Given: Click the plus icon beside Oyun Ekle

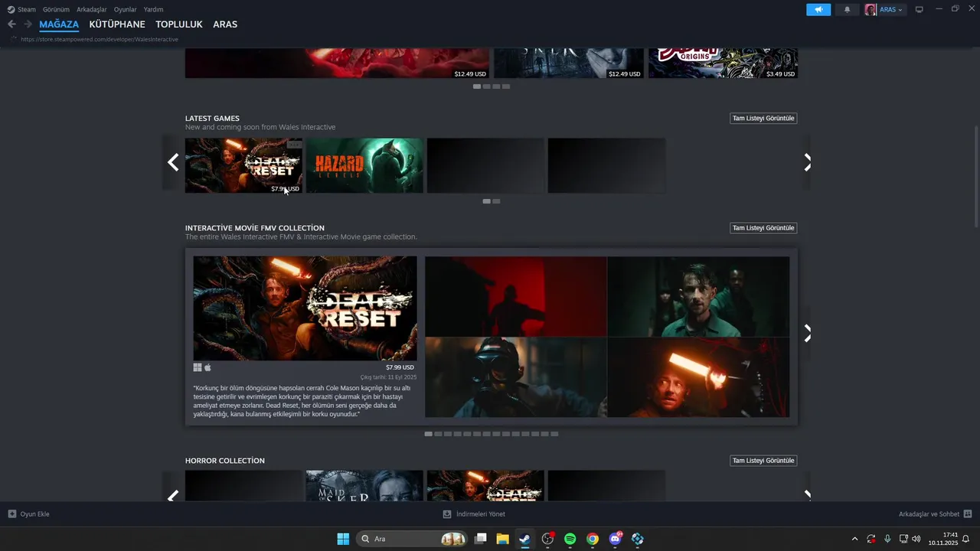Looking at the screenshot, I should coord(11,514).
